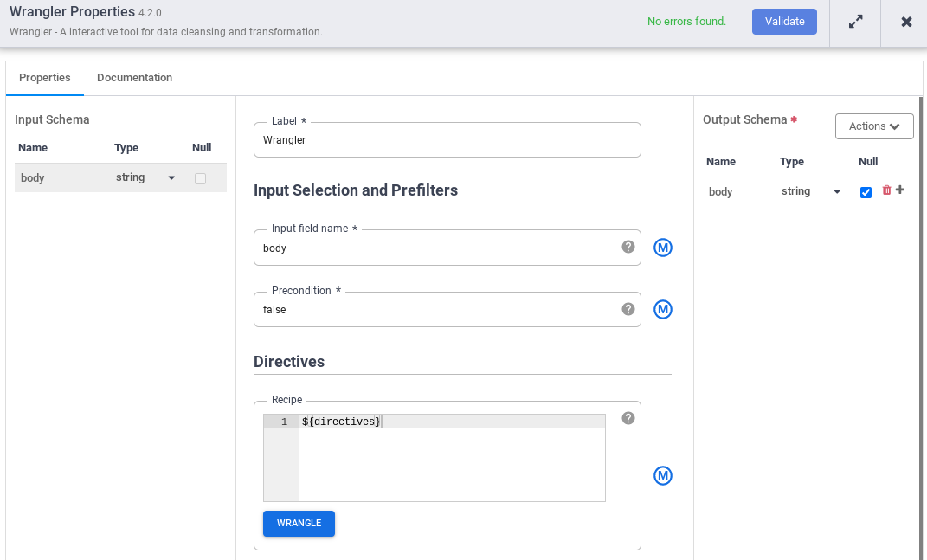Toggle Null checkbox for input schema body
The height and width of the screenshot is (560, 927).
pyautogui.click(x=200, y=178)
